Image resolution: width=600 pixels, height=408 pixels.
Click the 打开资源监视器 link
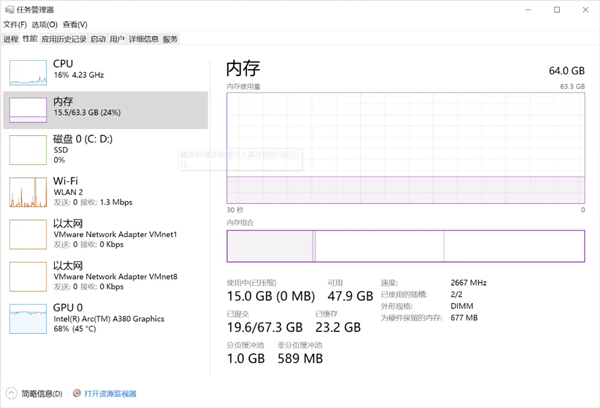(x=110, y=394)
